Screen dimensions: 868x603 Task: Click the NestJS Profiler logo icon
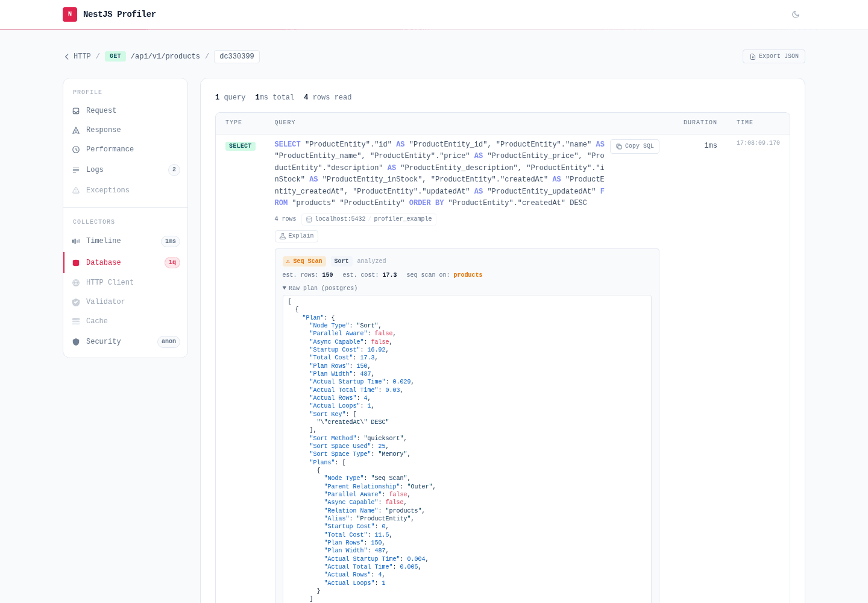(x=70, y=14)
